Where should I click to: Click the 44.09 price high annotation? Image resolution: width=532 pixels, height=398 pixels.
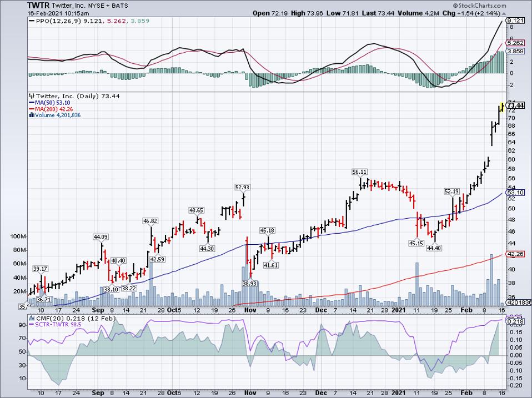(101, 237)
